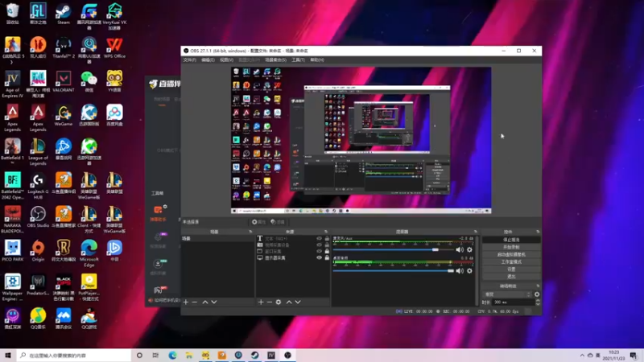Click the Steam icon in the taskbar
Screen dimensions: 644x362
point(254,355)
